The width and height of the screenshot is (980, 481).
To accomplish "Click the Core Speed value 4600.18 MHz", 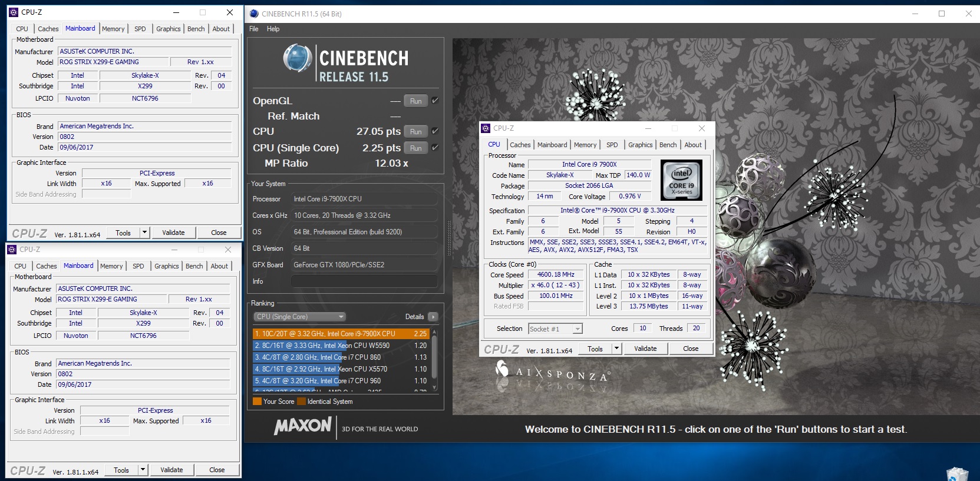I will point(556,274).
